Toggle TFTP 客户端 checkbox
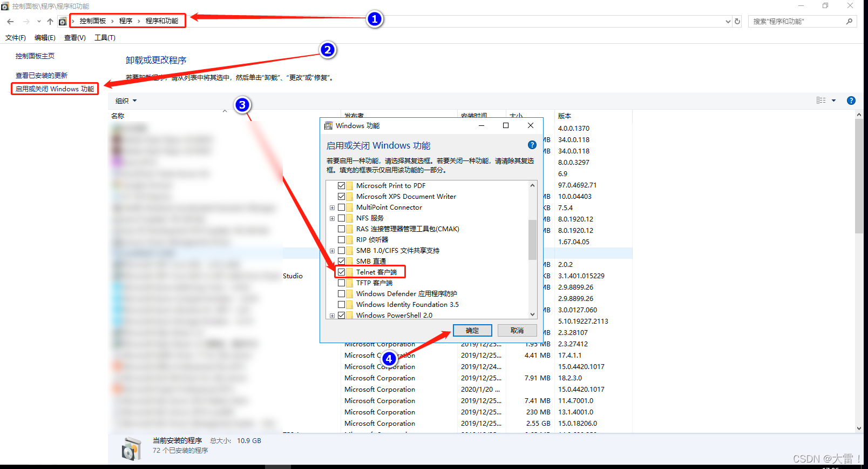This screenshot has height=469, width=868. [341, 283]
